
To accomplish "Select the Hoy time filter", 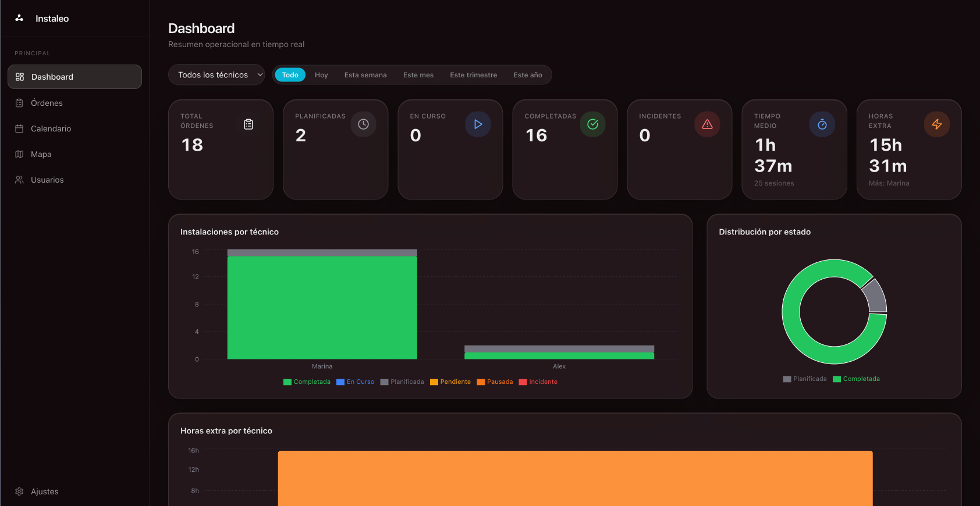I will point(321,75).
